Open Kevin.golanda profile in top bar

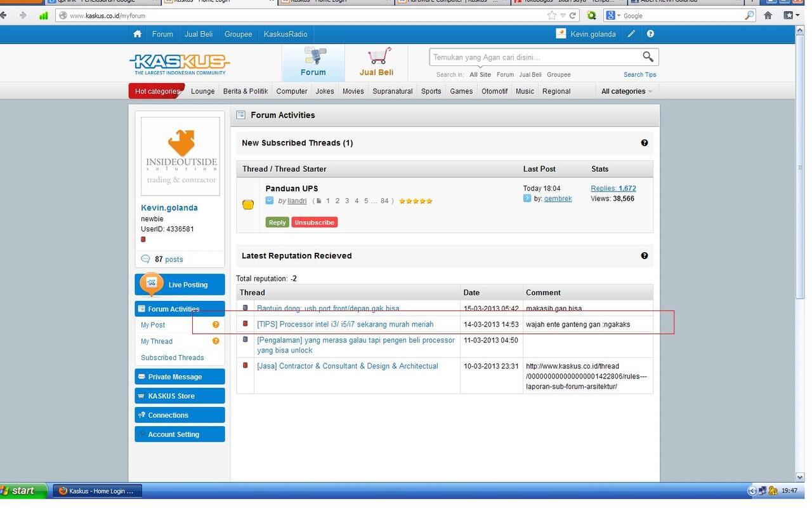coord(593,34)
